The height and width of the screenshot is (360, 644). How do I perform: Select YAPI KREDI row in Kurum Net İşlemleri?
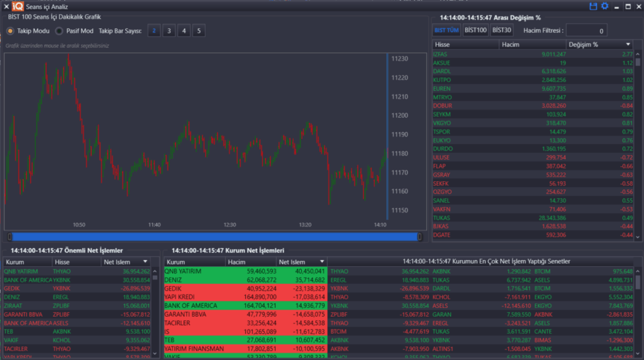click(246, 297)
